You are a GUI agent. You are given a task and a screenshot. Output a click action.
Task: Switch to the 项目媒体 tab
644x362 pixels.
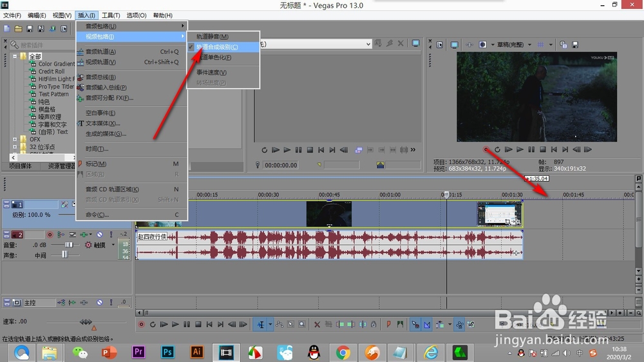[20, 166]
